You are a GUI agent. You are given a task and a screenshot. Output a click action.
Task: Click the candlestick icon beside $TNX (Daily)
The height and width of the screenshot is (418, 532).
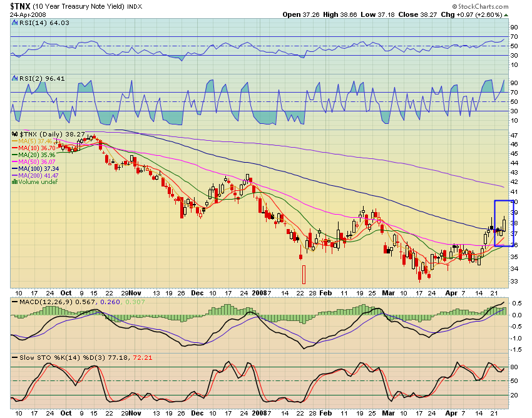tap(16, 134)
